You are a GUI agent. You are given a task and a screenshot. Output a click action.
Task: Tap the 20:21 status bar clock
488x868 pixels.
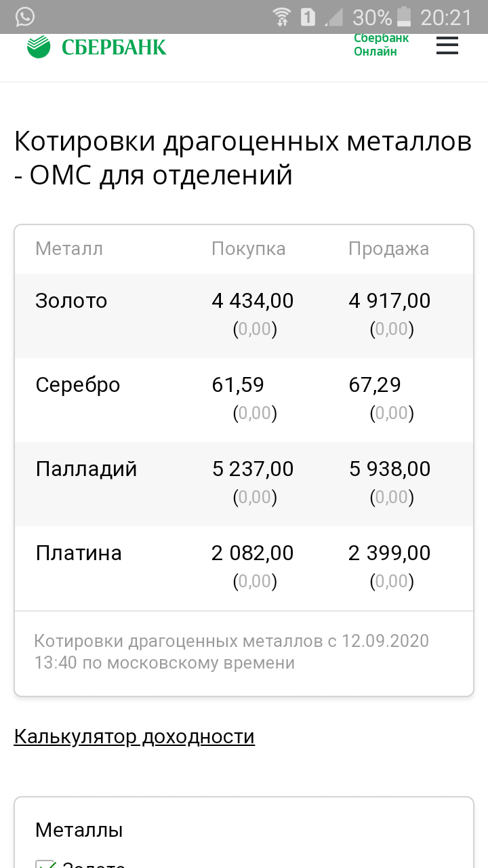[446, 16]
